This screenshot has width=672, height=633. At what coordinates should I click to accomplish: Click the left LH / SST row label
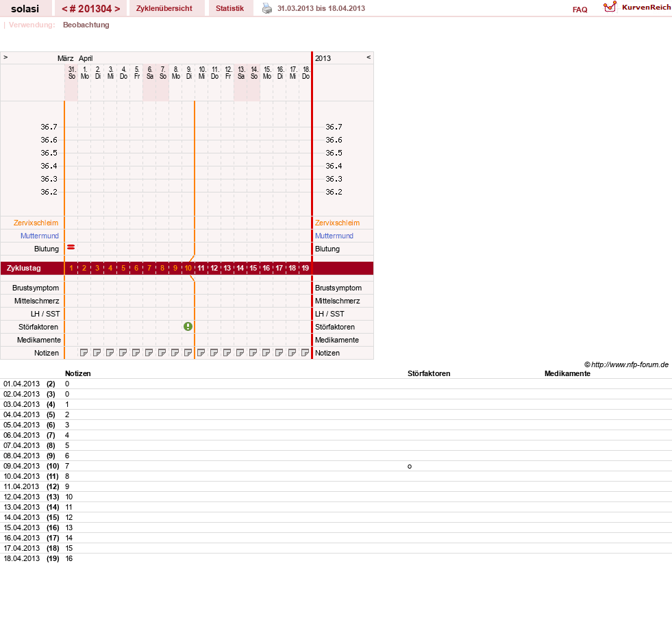(x=45, y=314)
